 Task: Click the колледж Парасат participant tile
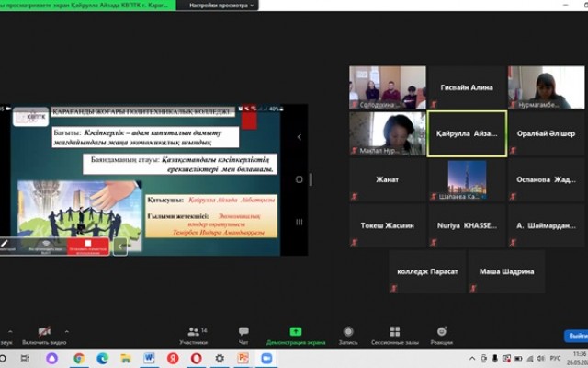coord(427,271)
